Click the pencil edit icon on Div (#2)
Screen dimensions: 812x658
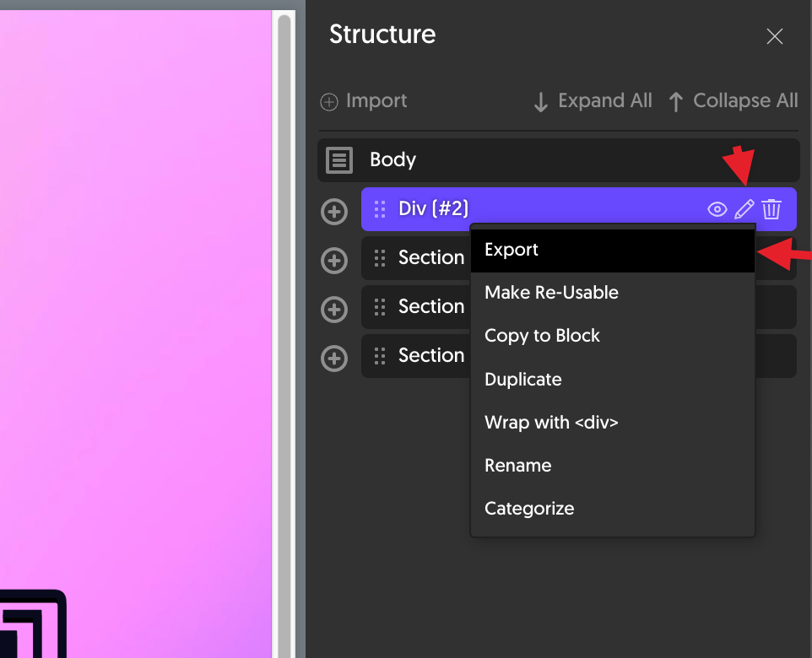pos(744,209)
